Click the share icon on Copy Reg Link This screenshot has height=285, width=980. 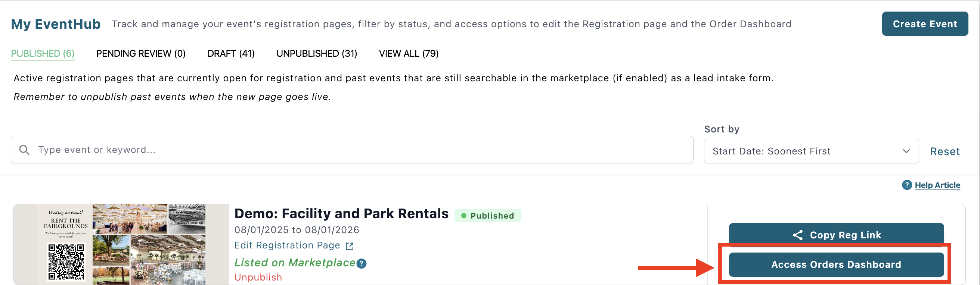pos(798,235)
